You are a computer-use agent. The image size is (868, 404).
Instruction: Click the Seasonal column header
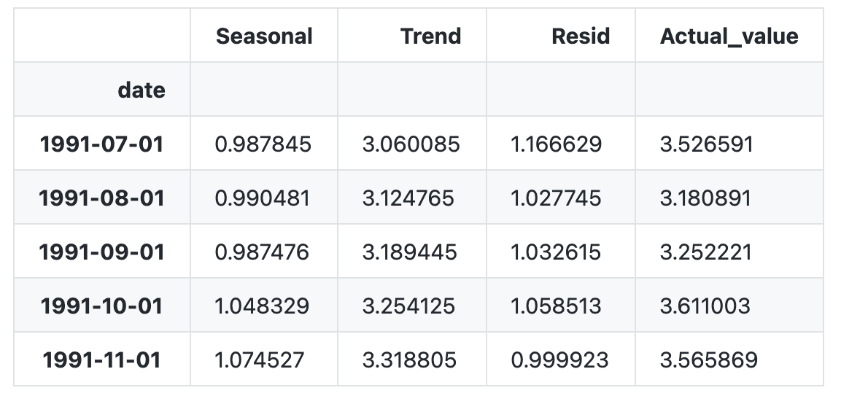coord(264,36)
